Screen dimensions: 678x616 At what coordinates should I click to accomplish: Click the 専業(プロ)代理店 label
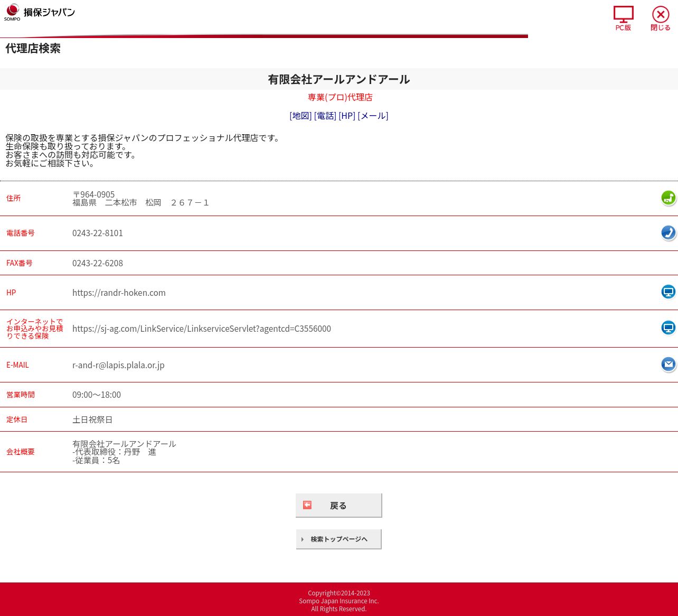(x=340, y=97)
